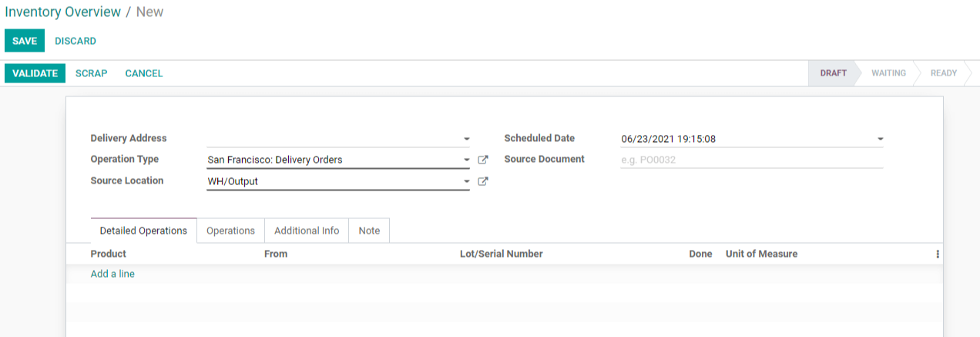
Task: Open external link for Operation Type
Action: [483, 160]
